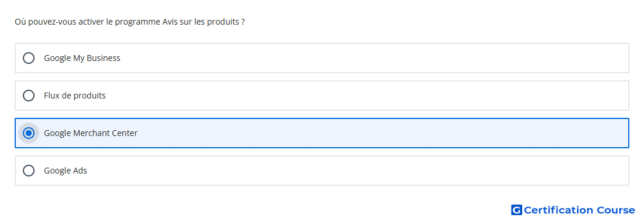Click the filled Google Merchant Center radio circle

click(x=29, y=133)
